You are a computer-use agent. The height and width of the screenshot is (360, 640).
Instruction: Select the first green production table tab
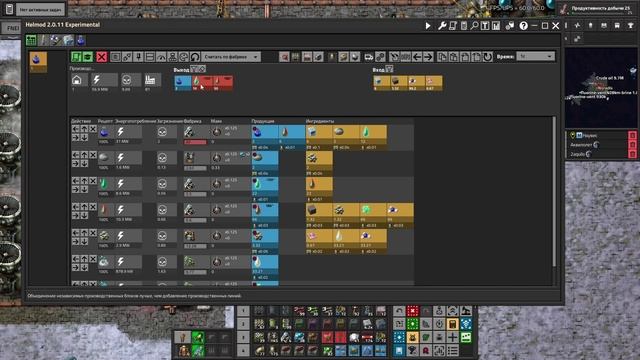point(31,40)
